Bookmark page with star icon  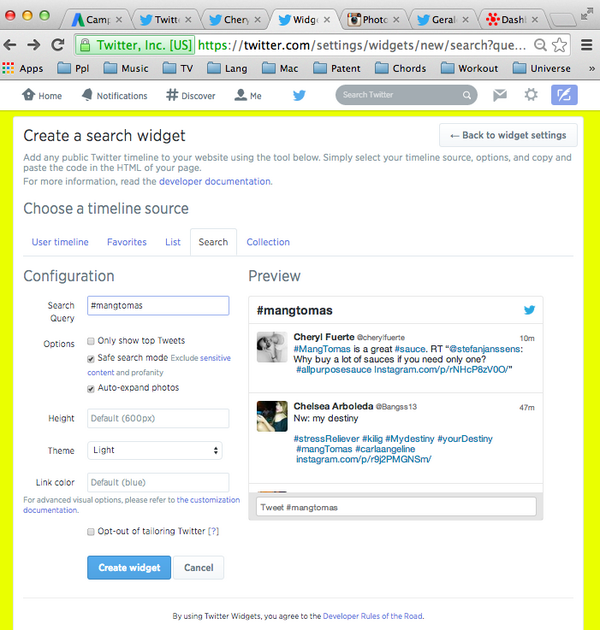(559, 45)
